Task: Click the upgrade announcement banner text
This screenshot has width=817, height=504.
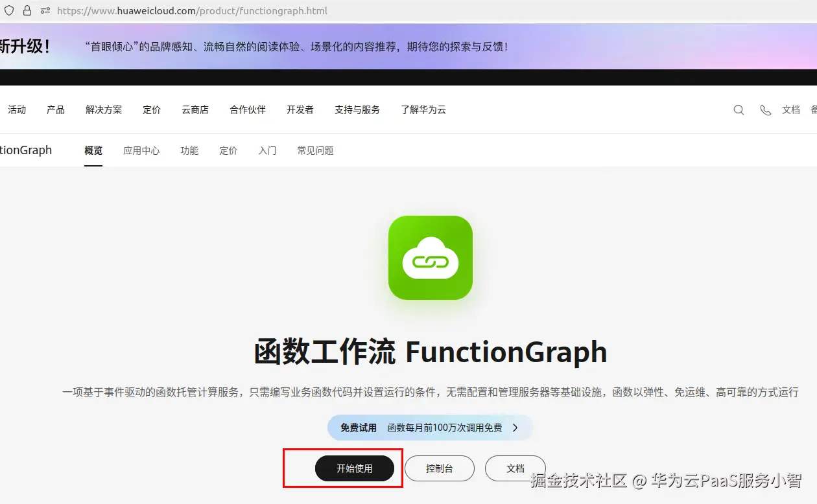Action: coord(296,47)
